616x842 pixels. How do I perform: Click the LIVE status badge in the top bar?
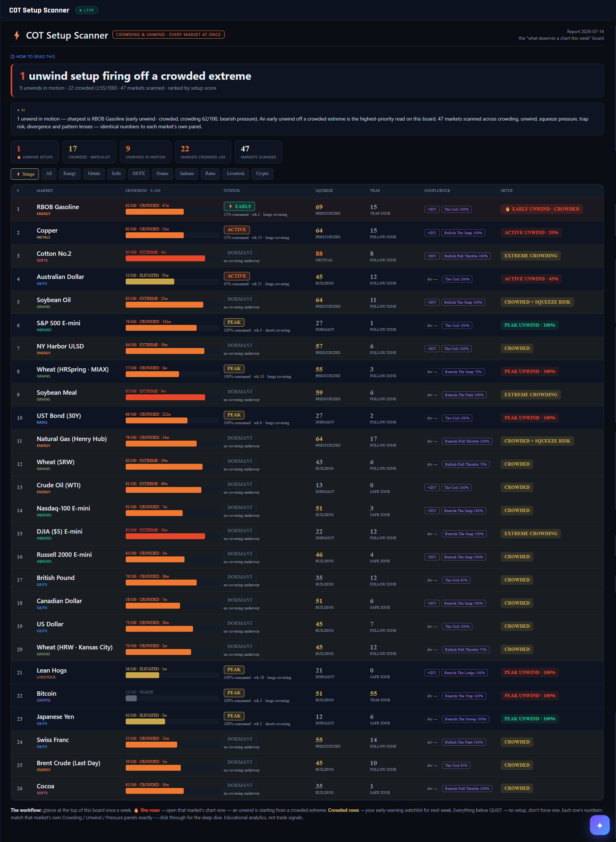tap(86, 10)
